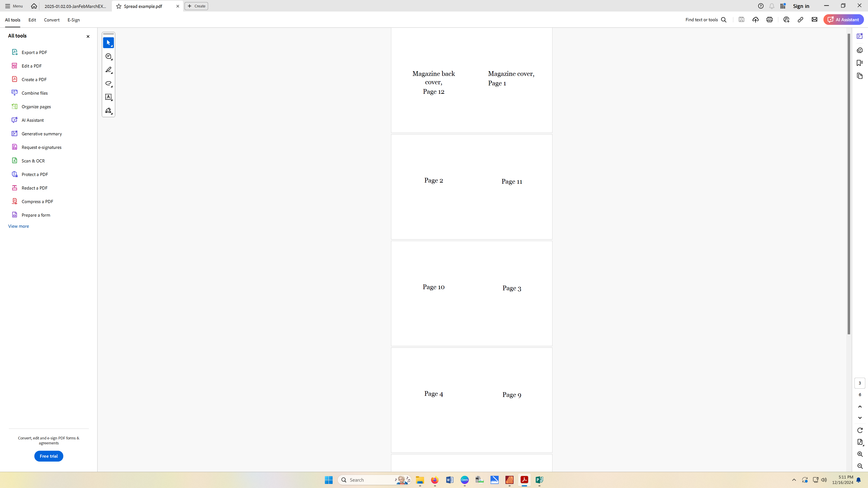Go to previous page arrow
The height and width of the screenshot is (488, 868).
click(860, 406)
